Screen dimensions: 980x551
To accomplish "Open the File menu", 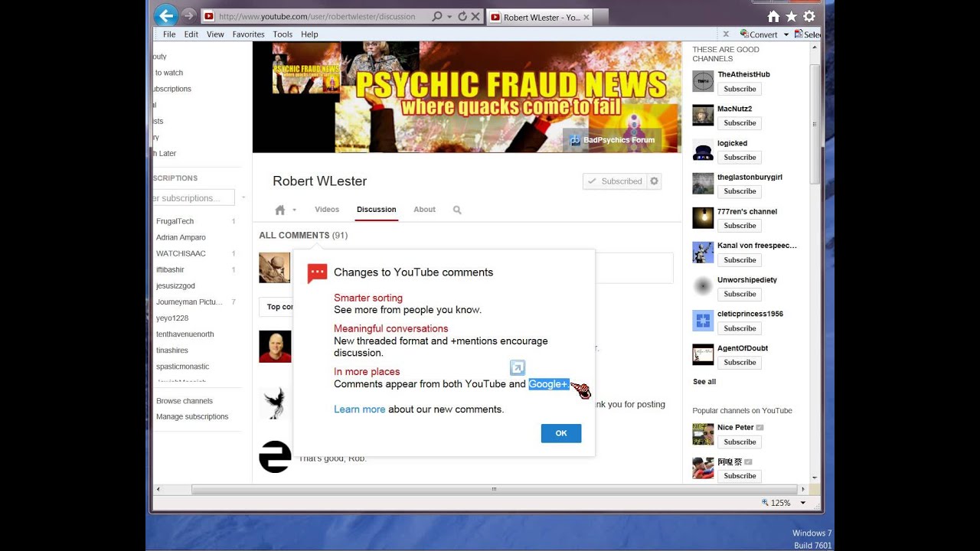I will click(169, 34).
